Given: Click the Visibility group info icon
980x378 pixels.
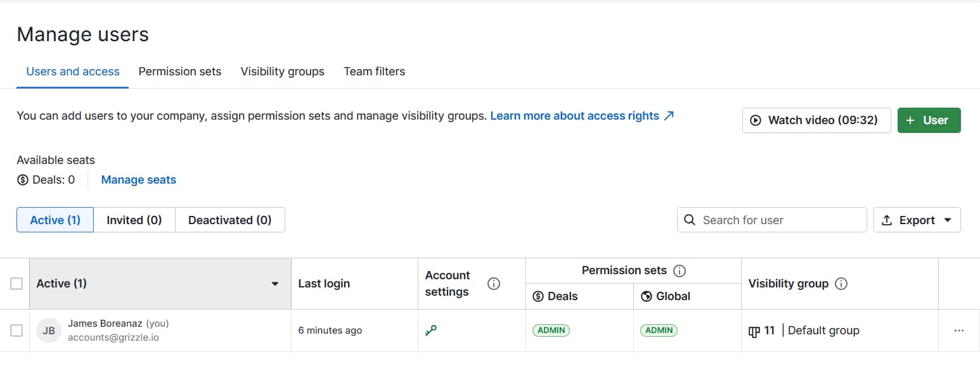Looking at the screenshot, I should 841,284.
